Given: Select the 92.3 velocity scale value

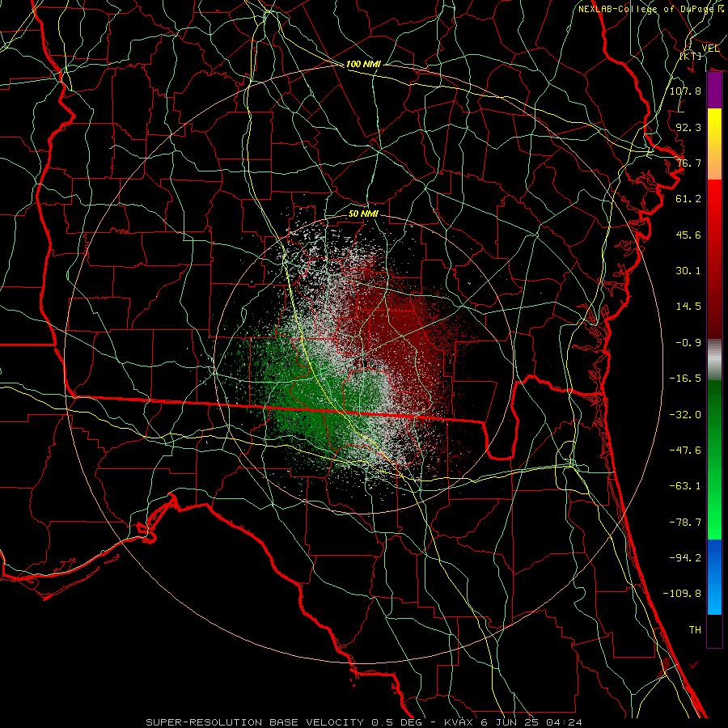Looking at the screenshot, I should pyautogui.click(x=688, y=127).
